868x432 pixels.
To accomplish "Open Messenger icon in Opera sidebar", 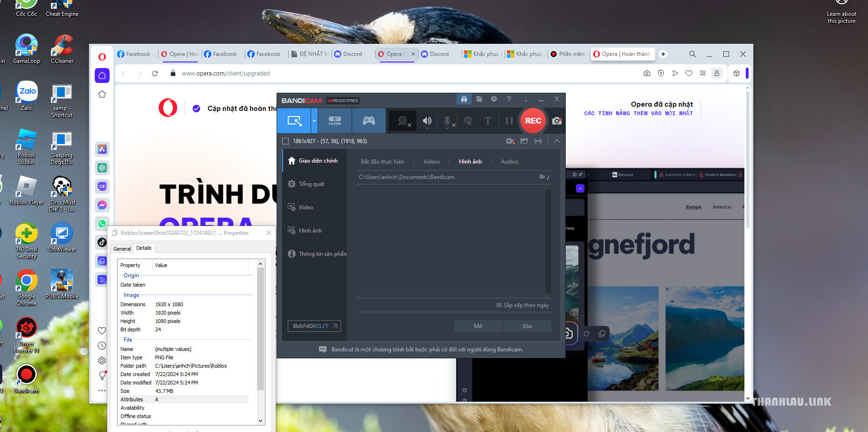I will click(102, 205).
